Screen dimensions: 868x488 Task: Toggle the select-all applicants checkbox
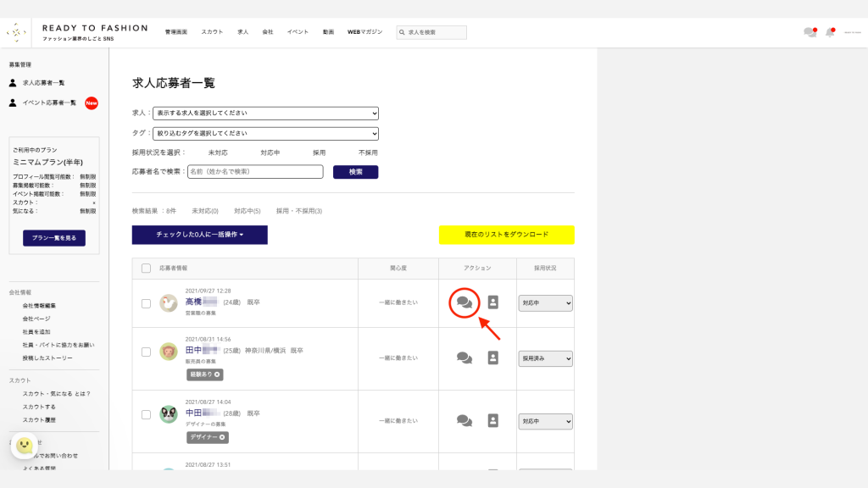[x=146, y=269]
